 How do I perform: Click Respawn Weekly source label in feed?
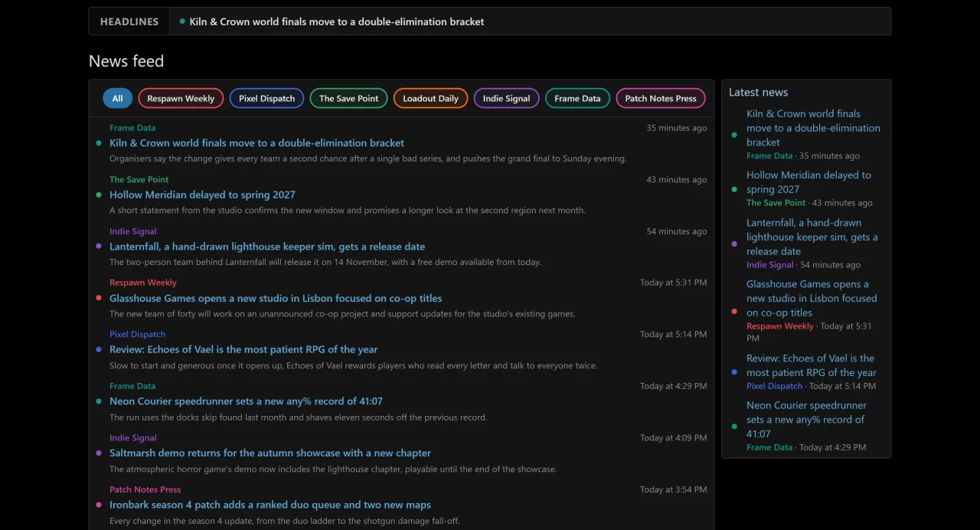tap(143, 283)
